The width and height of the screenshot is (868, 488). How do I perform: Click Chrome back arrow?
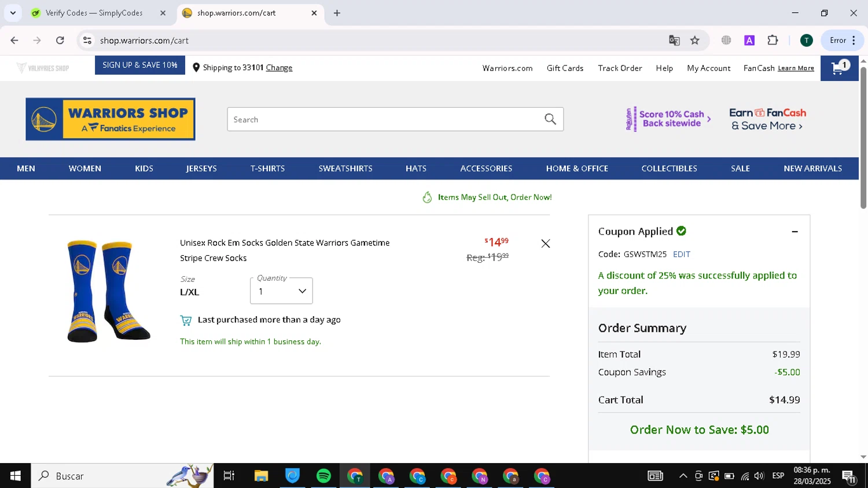click(x=14, y=41)
